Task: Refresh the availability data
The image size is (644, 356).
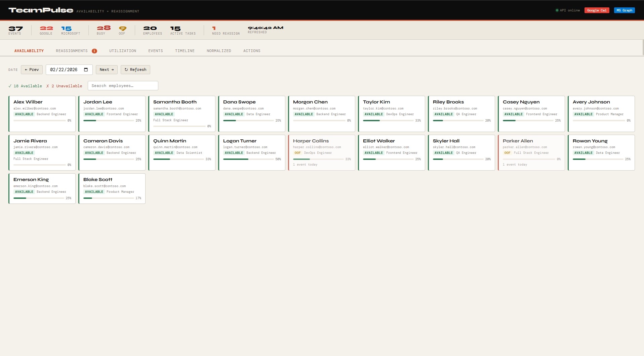Action: [135, 70]
